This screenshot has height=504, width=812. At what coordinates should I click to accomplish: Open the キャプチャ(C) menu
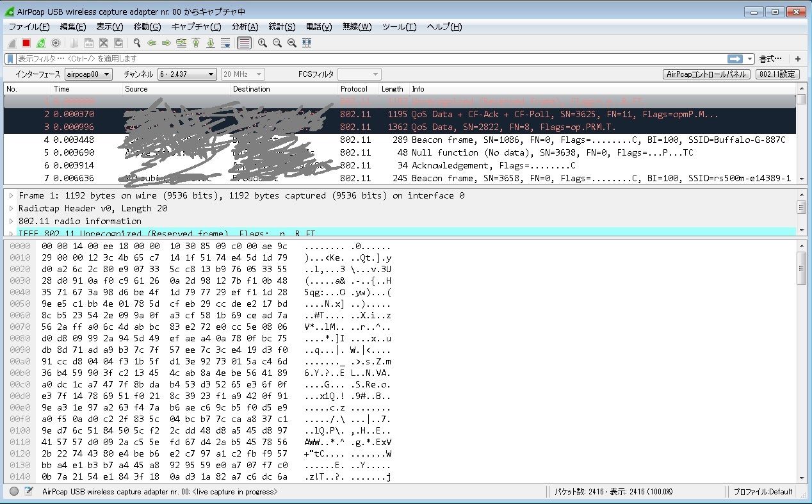196,27
